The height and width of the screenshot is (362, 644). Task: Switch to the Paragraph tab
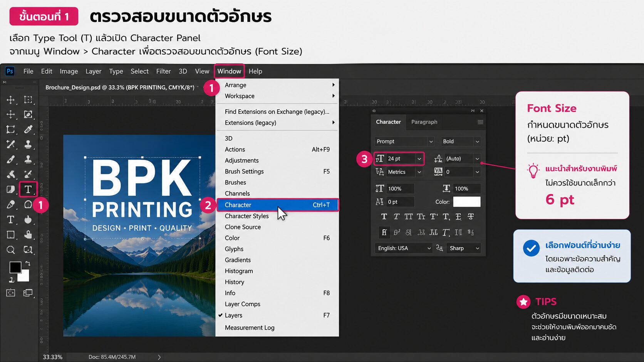pos(424,122)
